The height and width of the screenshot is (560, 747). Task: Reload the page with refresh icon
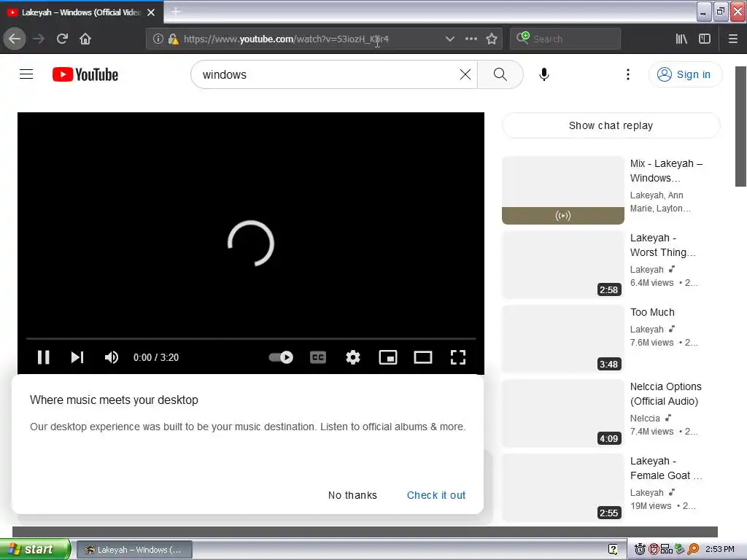(62, 39)
